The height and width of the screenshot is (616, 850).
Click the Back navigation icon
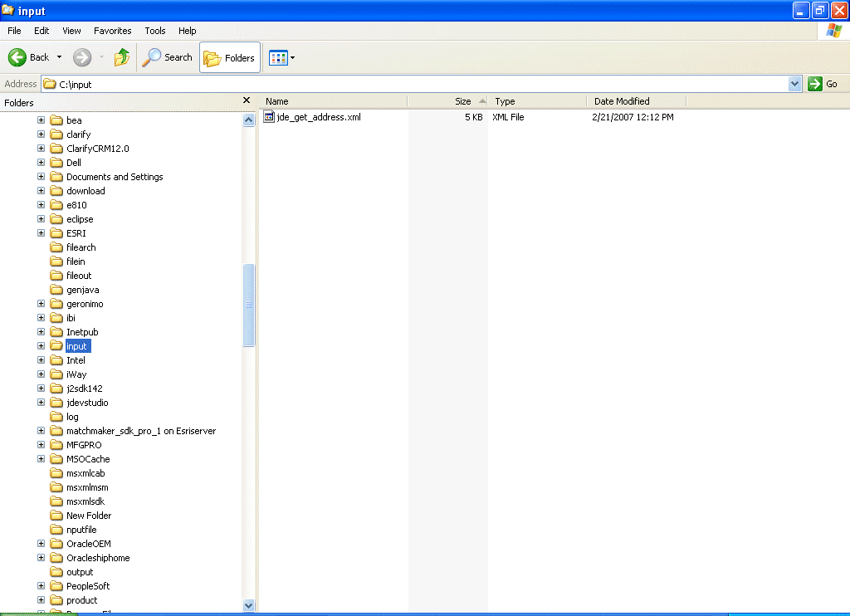point(18,57)
